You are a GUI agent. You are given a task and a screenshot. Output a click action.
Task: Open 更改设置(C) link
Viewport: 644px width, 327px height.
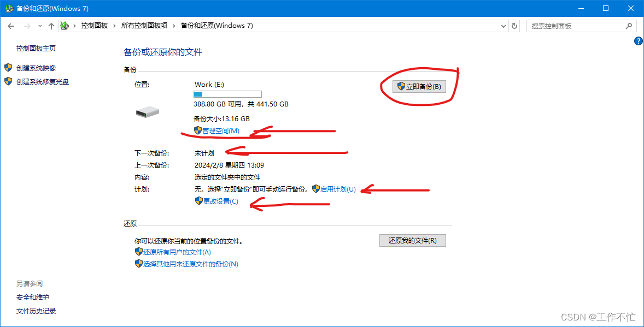tap(221, 201)
